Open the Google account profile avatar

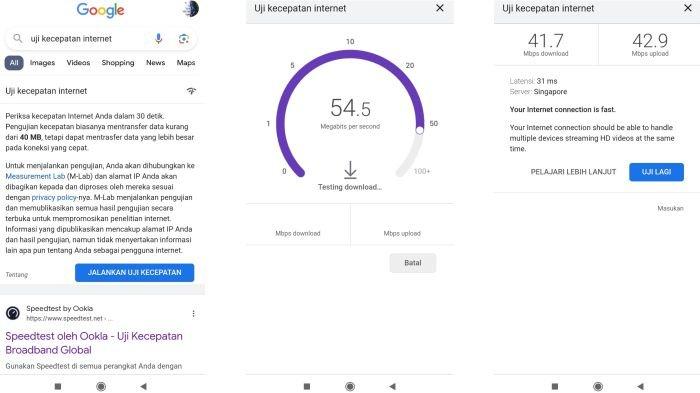[191, 8]
